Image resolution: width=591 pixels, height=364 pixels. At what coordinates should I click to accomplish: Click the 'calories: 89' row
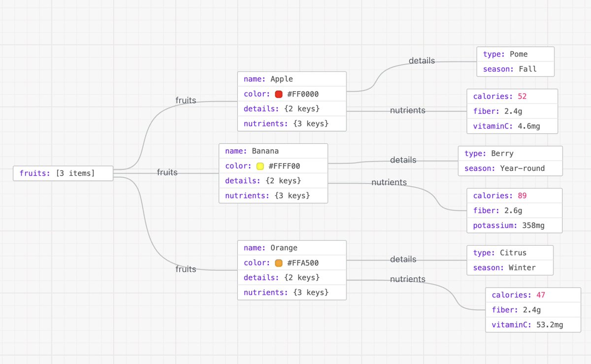(x=515, y=196)
